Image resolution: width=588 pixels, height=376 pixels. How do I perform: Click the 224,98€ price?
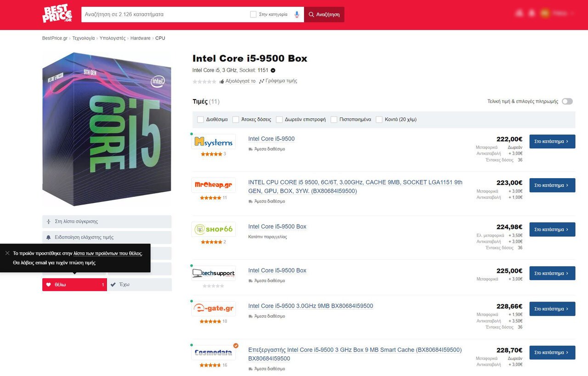509,227
